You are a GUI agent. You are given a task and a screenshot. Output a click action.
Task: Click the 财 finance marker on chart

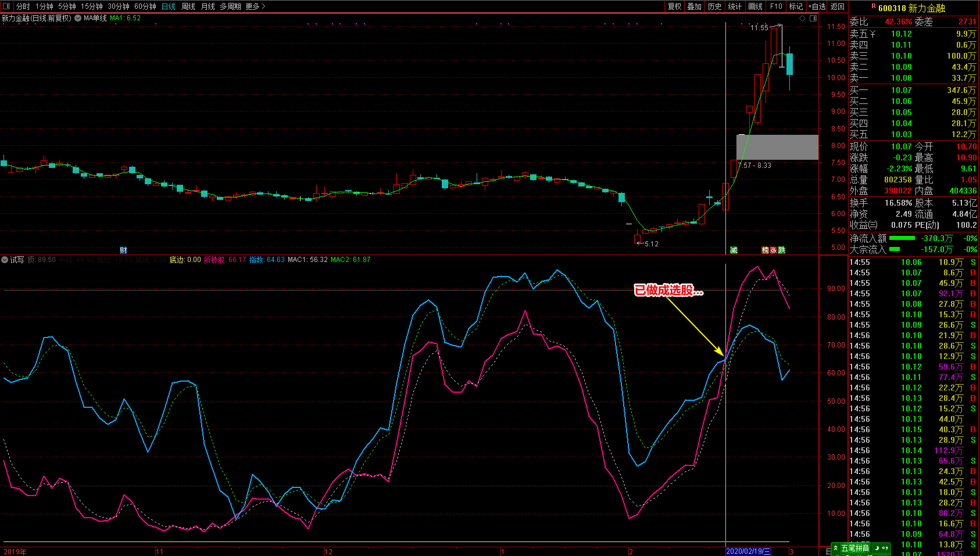(x=123, y=250)
